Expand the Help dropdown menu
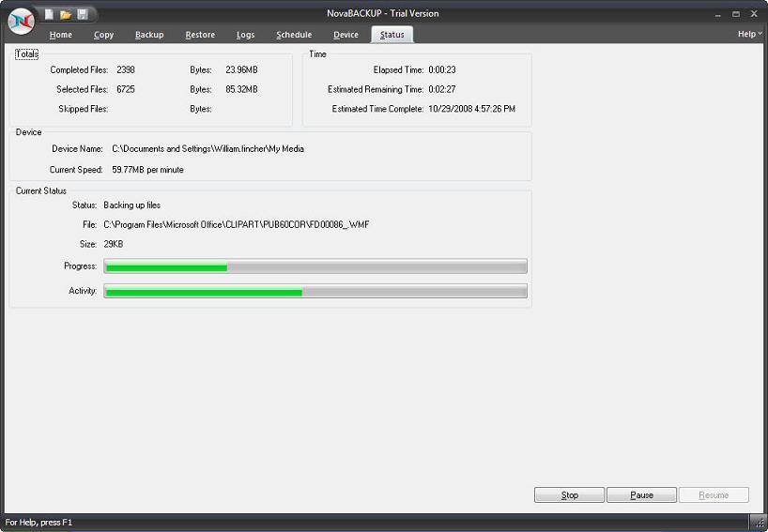The image size is (768, 532). [749, 34]
